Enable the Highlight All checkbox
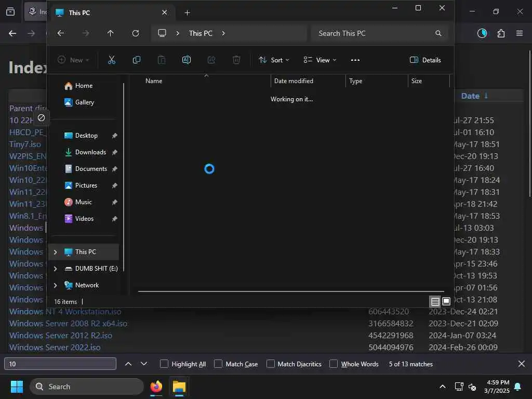Viewport: 532px width, 399px height. coord(164,364)
